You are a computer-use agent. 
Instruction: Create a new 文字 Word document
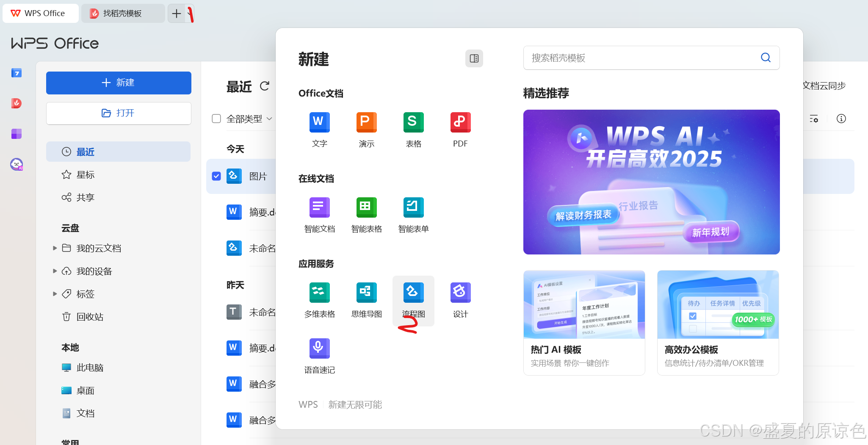point(319,130)
